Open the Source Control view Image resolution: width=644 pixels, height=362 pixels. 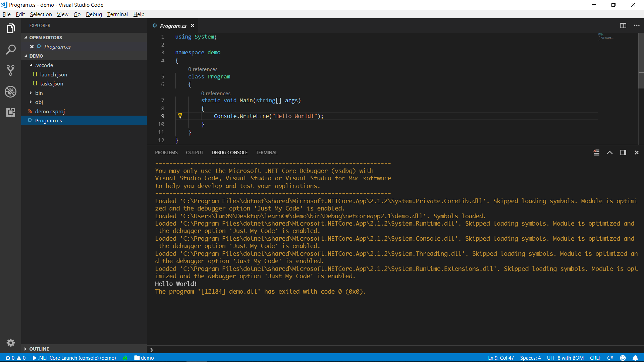[11, 70]
